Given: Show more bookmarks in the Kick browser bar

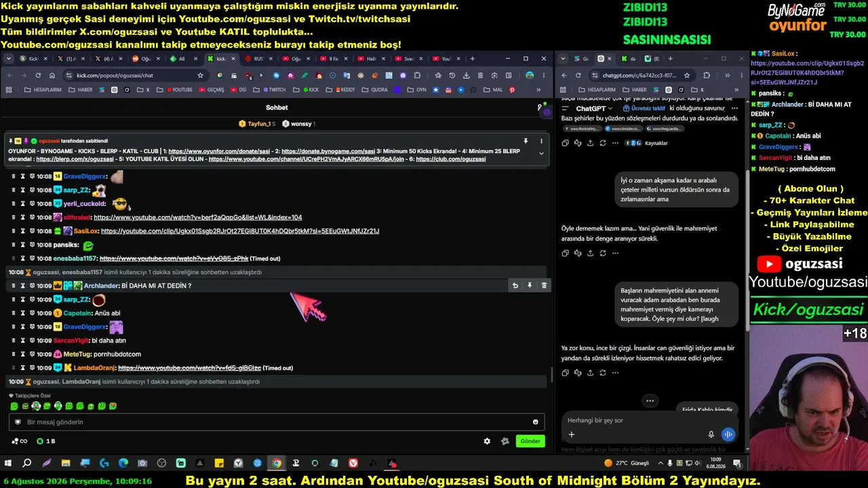Looking at the screenshot, I should coord(539,89).
